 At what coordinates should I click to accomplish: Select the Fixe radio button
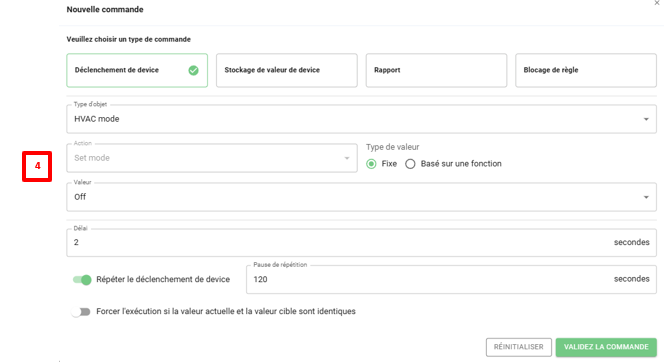pos(371,164)
